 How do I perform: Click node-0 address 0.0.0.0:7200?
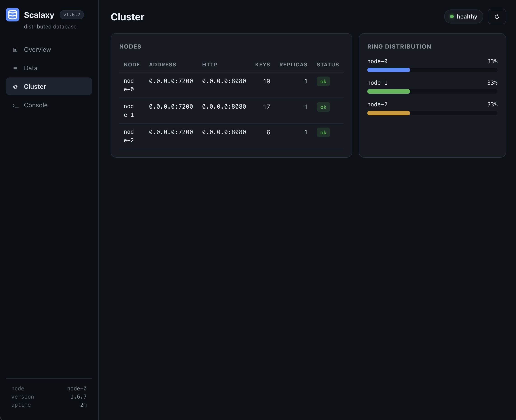click(x=171, y=81)
